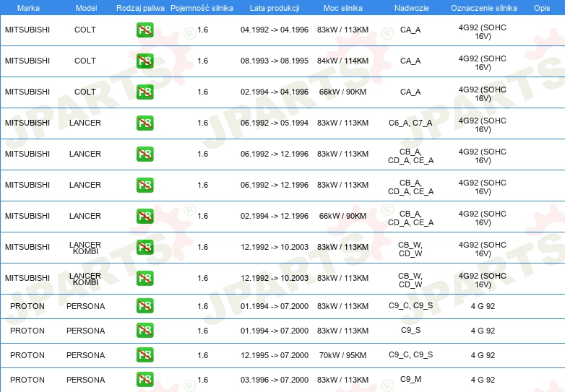
Task: Click fuel icon in PERSONA C9_M row
Action: pos(145,380)
